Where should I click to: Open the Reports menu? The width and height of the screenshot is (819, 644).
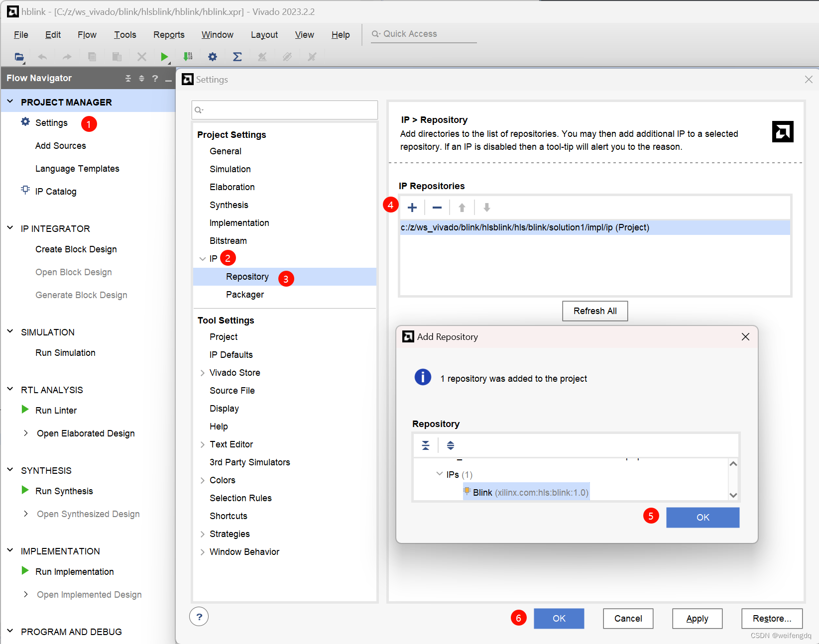click(x=169, y=35)
